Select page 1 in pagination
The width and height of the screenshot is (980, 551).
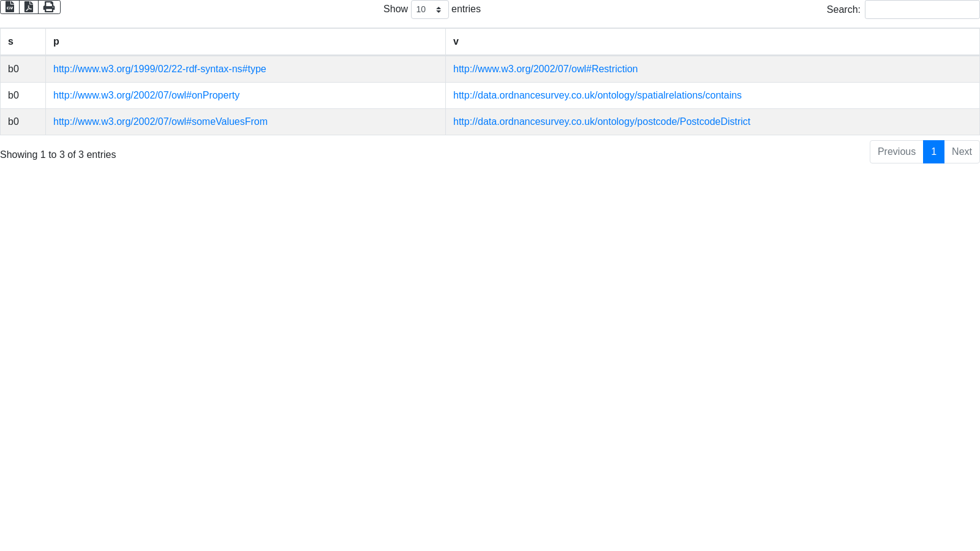point(933,152)
